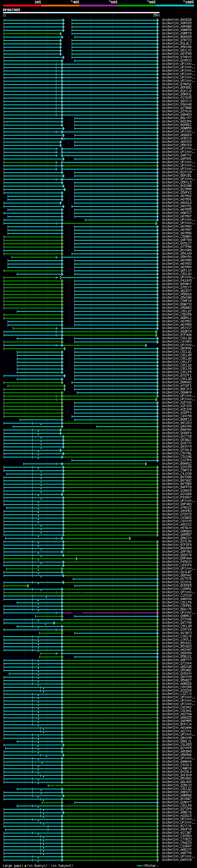The width and height of the screenshot is (197, 868).
Task: Open hit UniRef100_A8UG14
Action: coord(177,203)
